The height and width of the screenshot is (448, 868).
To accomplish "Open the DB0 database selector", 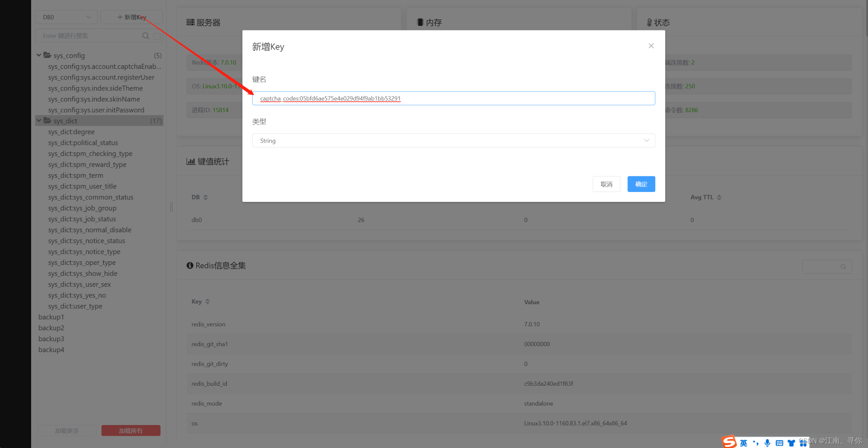I will [66, 17].
